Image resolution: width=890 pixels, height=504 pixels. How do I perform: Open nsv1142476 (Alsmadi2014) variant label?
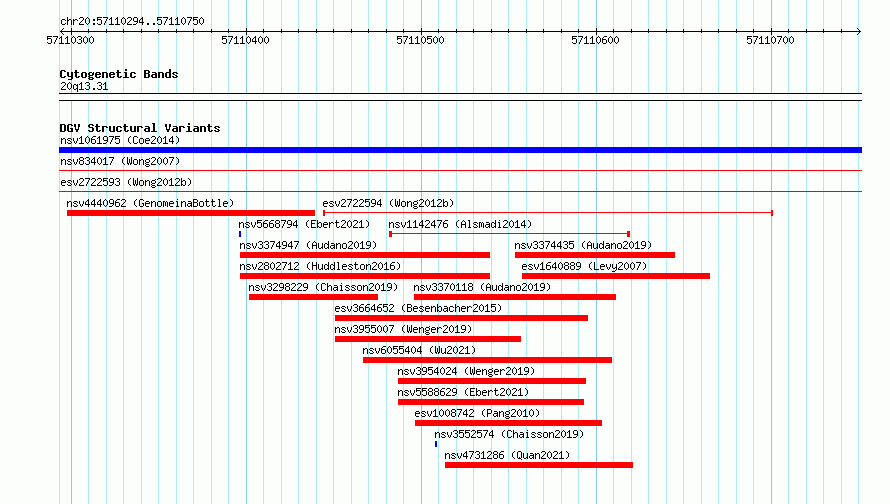460,224
